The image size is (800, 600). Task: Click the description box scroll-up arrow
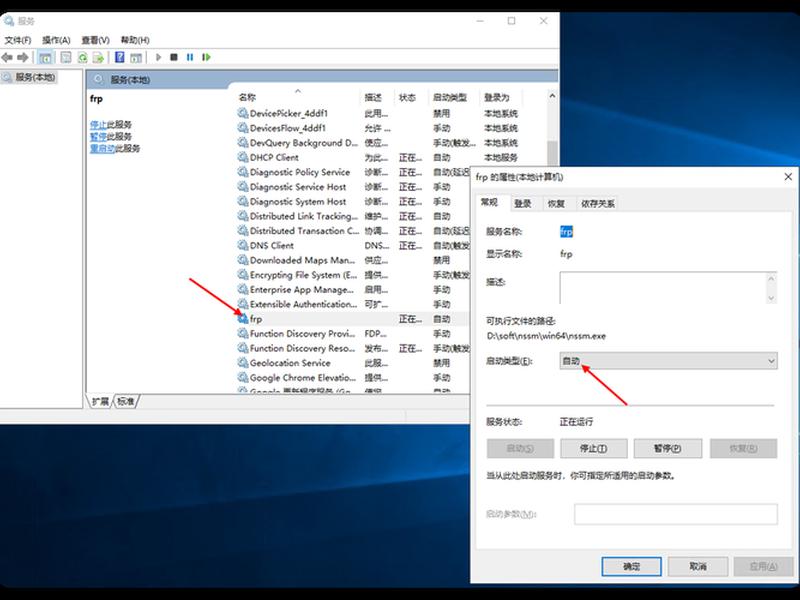771,279
